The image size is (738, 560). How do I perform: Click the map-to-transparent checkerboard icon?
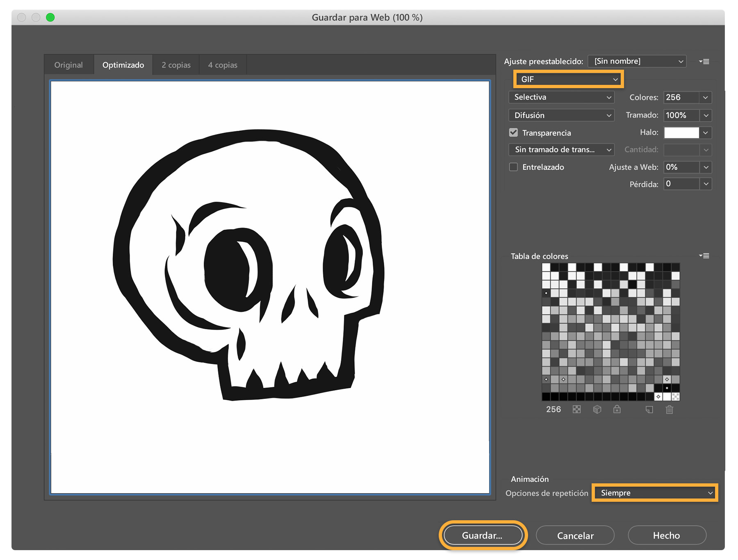coord(576,409)
